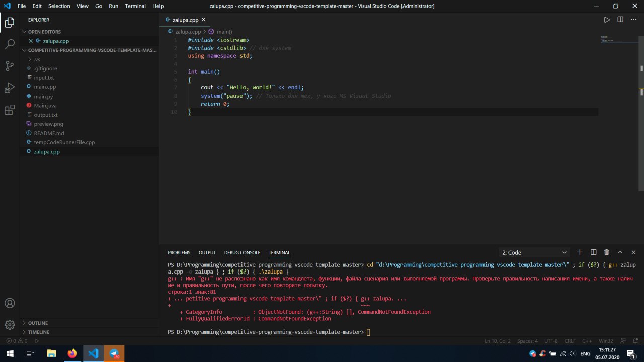Open main.py in the file tree
644x362 pixels.
(x=90, y=96)
